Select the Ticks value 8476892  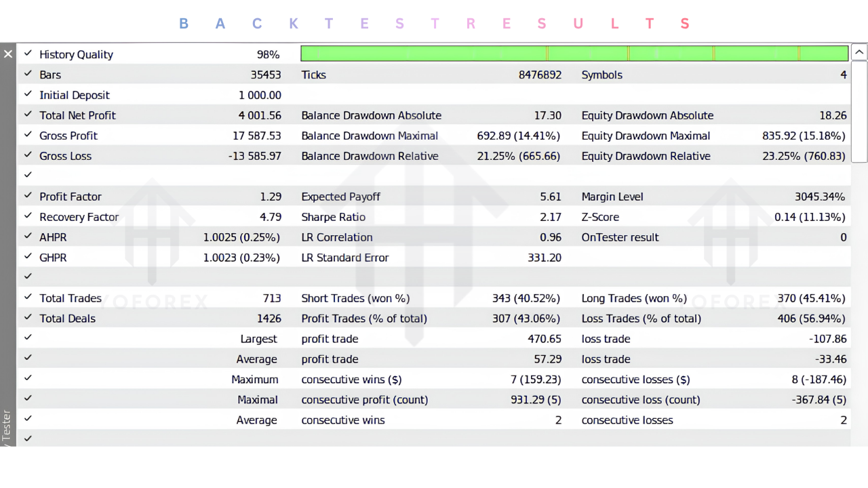(540, 75)
